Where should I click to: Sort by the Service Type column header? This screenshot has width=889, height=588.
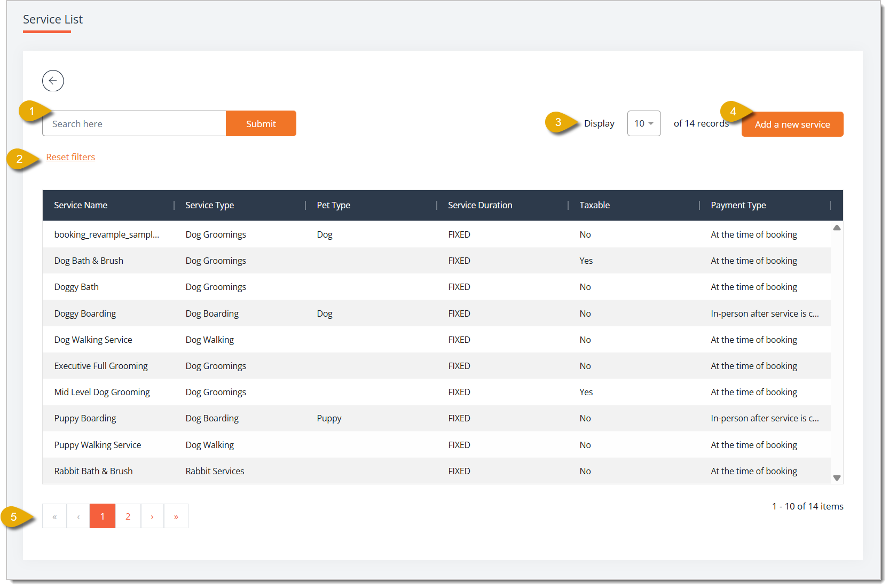point(210,205)
